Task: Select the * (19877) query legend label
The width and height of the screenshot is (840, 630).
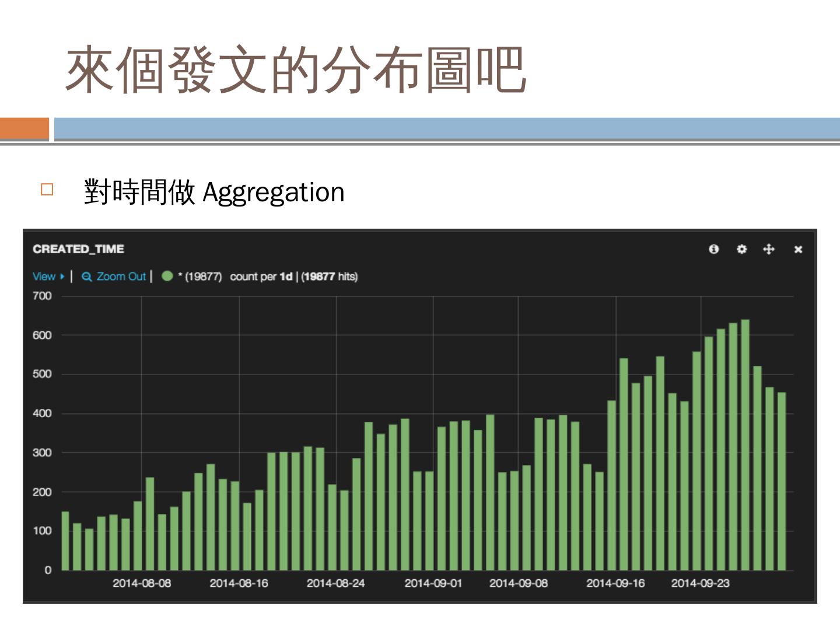Action: pyautogui.click(x=200, y=276)
